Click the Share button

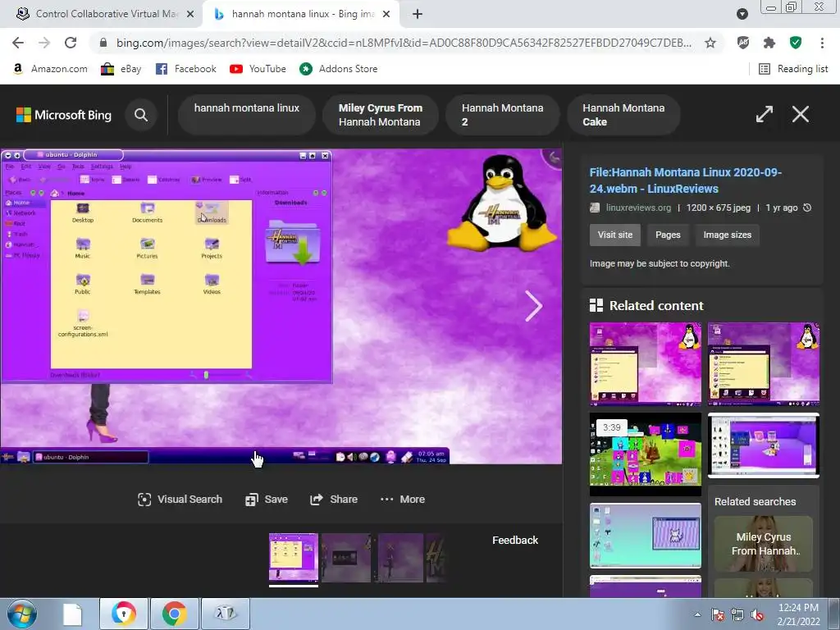pos(334,500)
